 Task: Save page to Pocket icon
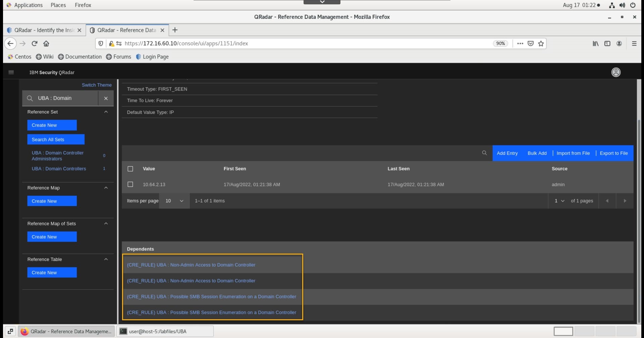tap(531, 43)
